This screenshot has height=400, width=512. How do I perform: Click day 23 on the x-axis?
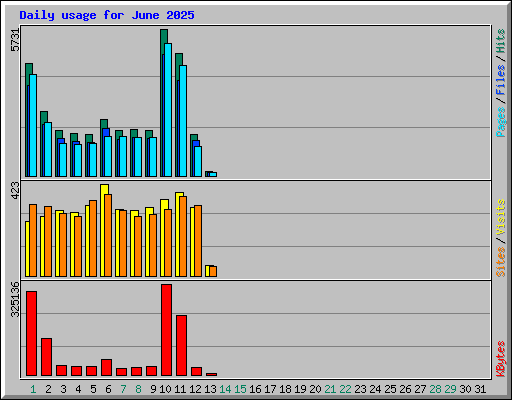point(360,389)
